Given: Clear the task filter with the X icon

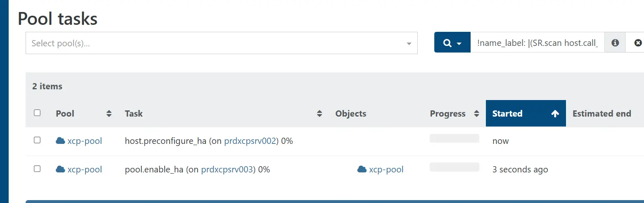Looking at the screenshot, I should click(x=638, y=43).
